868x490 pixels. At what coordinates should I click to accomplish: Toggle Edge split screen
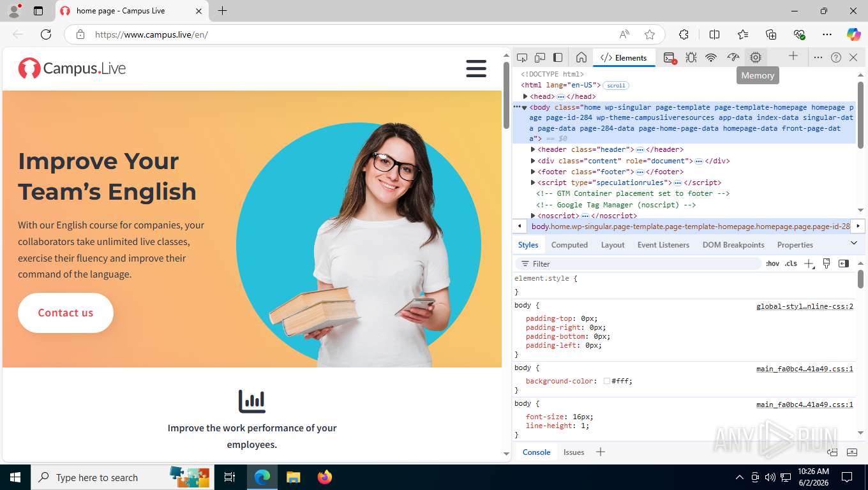tap(714, 34)
